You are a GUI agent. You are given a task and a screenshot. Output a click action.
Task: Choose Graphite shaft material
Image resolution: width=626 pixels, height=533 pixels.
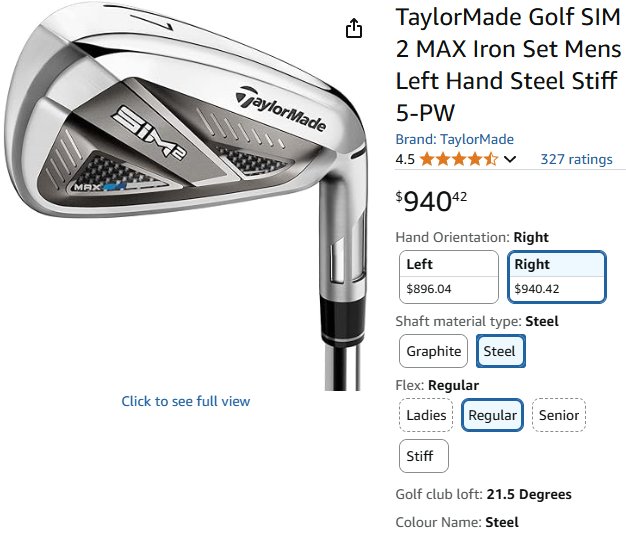tap(434, 351)
